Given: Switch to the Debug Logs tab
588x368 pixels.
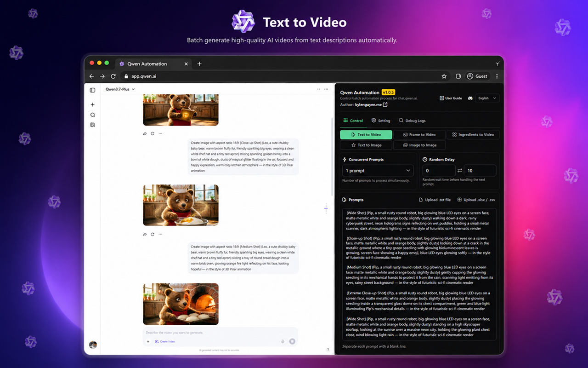Looking at the screenshot, I should [412, 121].
